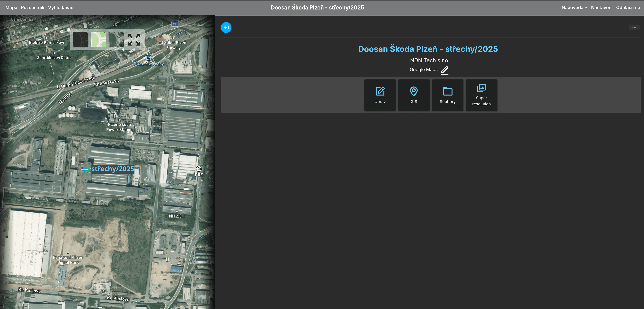Click the Na Pile street label
Viewport: 644px width, 309px height.
(x=65, y=98)
